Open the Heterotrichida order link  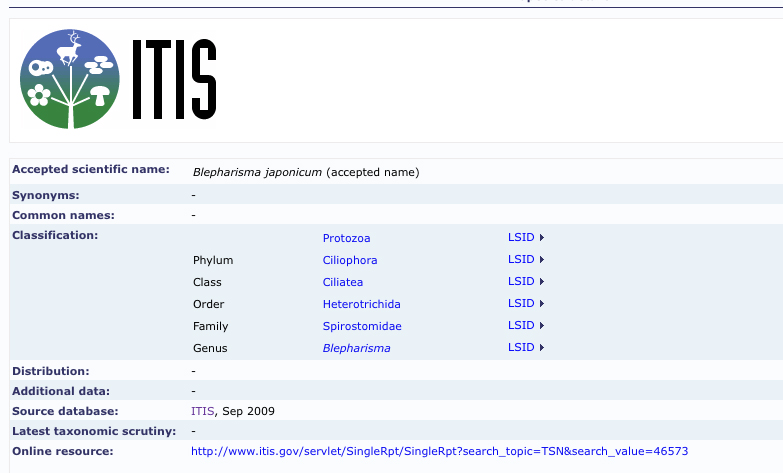coord(362,304)
